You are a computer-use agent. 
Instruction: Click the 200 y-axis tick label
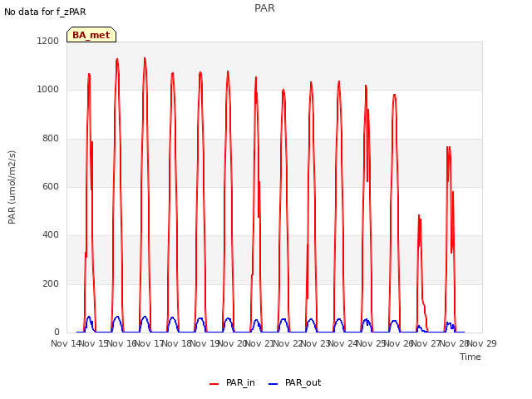[x=51, y=283]
